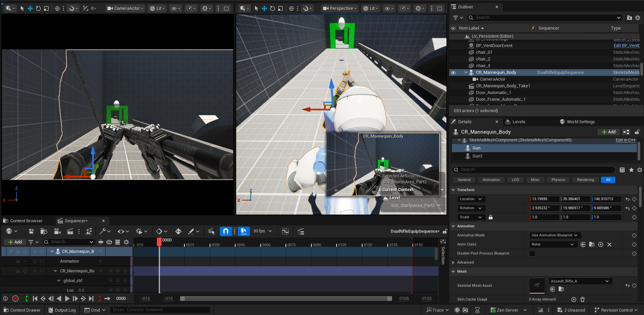Click the Edit in C++ link
This screenshot has width=644, height=315.
[626, 140]
